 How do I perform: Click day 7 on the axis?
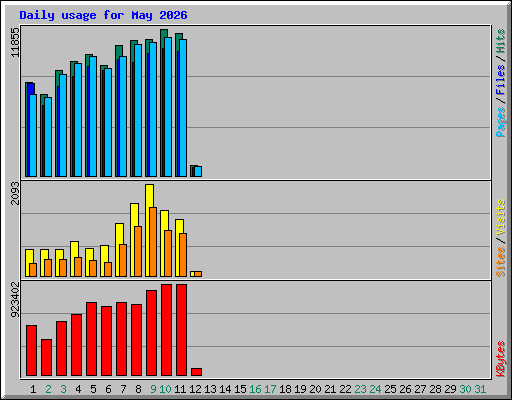pos(123,389)
